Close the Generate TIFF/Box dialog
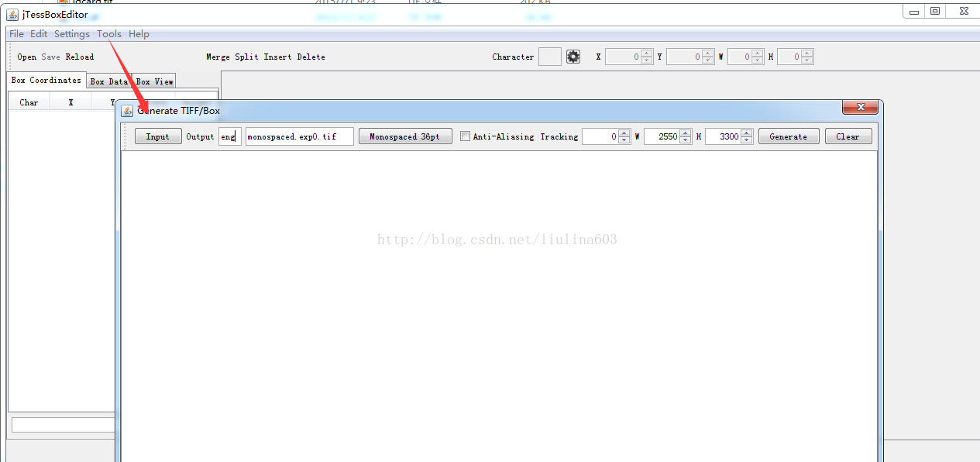This screenshot has width=980, height=462. tap(859, 108)
